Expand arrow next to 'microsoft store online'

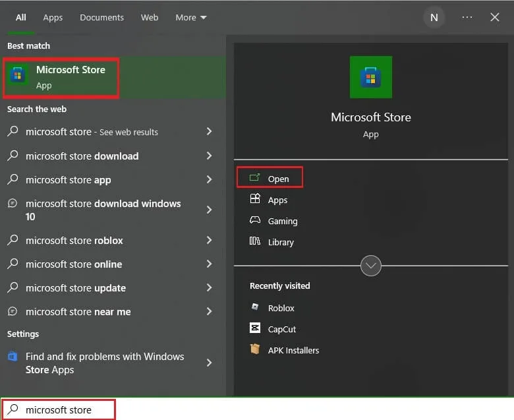coord(209,264)
